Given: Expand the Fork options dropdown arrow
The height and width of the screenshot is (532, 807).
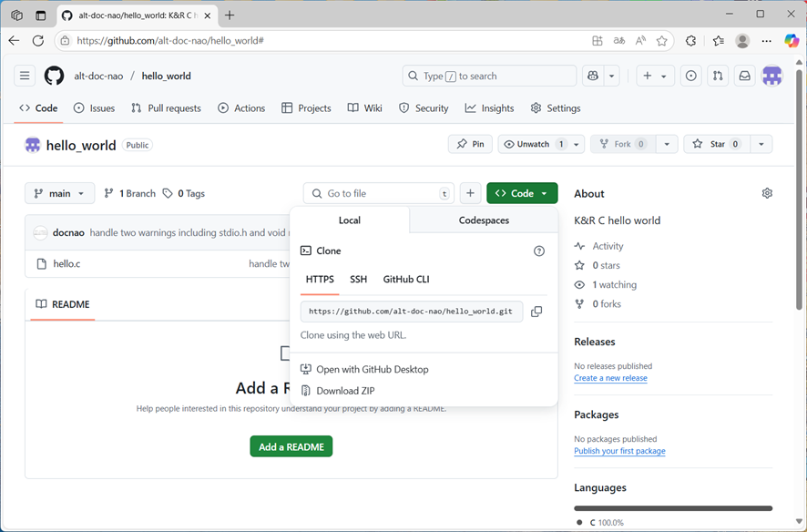Looking at the screenshot, I should coord(667,144).
